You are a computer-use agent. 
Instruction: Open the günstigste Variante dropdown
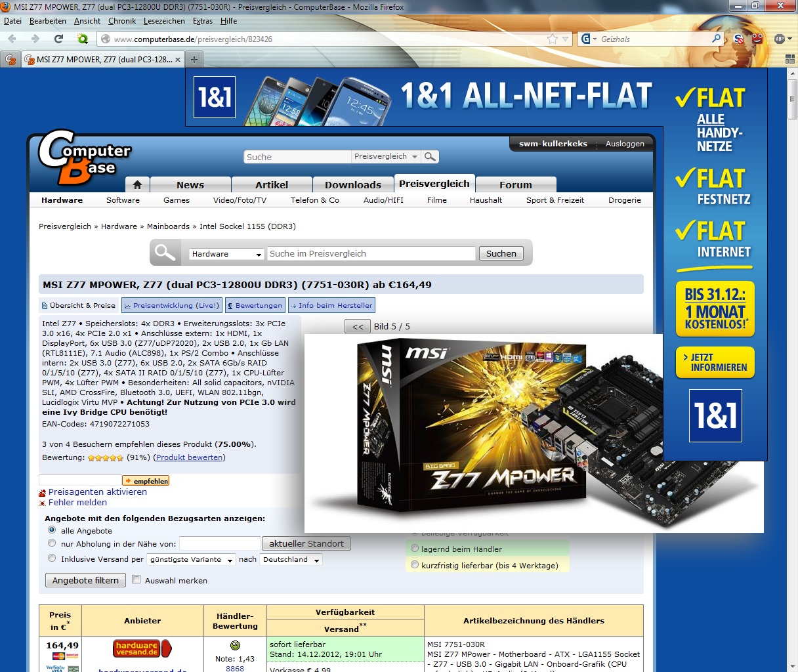192,560
